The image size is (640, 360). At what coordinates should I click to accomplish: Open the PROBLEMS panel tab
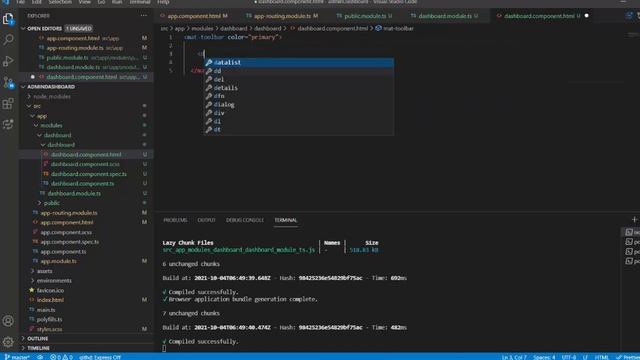point(175,220)
